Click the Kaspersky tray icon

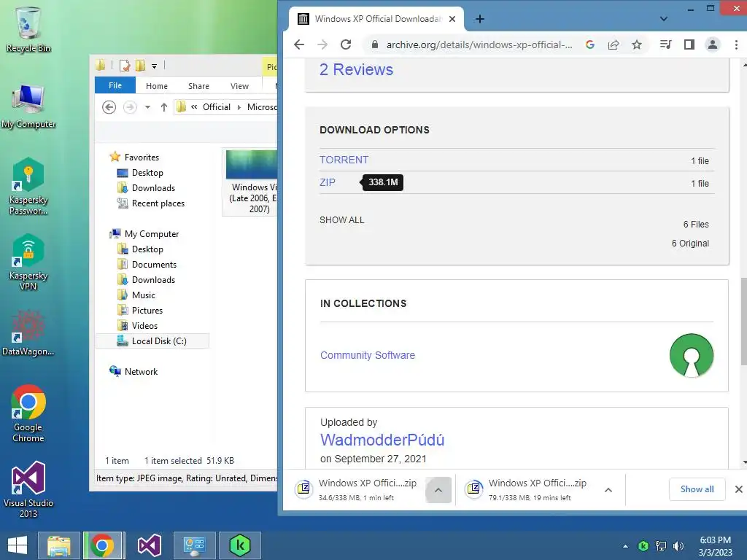click(x=643, y=546)
